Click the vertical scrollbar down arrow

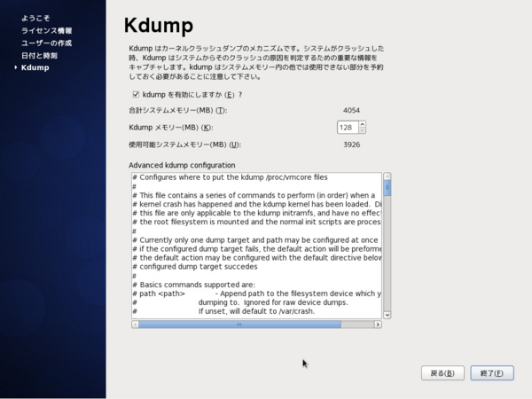tap(387, 315)
